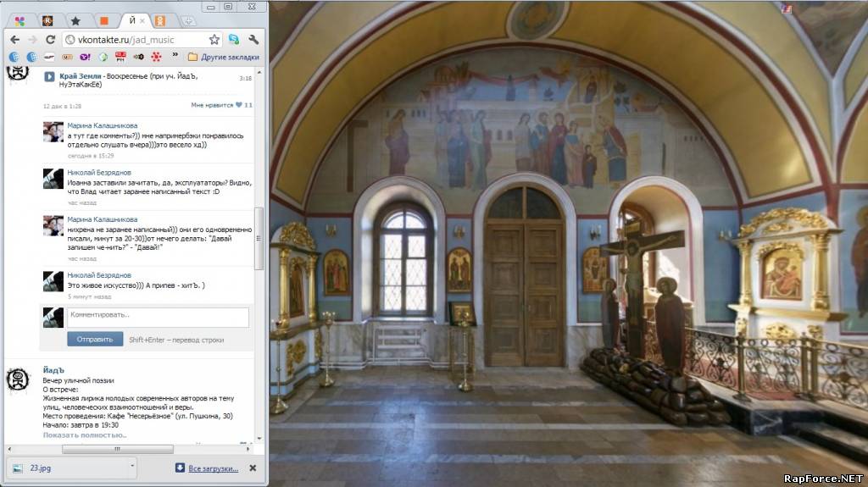868x487 pixels.
Task: Open the Край Земли artist link
Action: [x=81, y=76]
